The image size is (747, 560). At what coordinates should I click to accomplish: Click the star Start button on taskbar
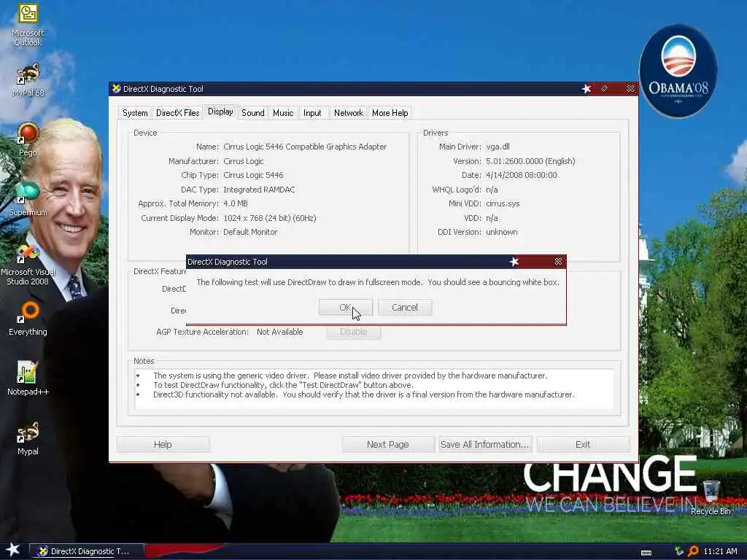12,550
